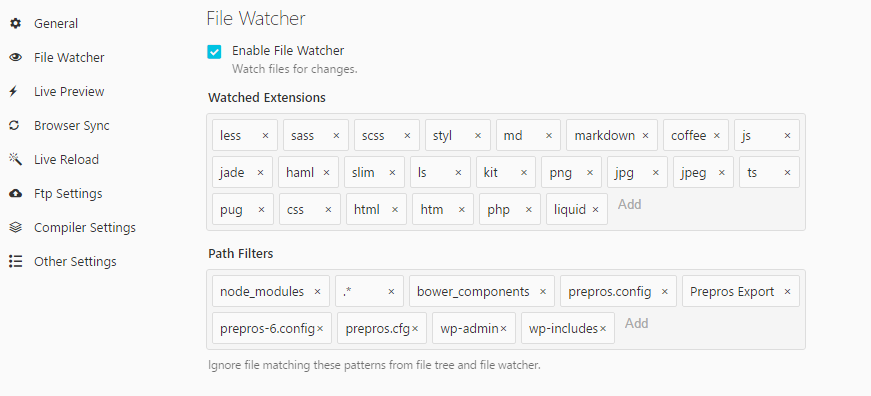871x396 pixels.
Task: Click Add field in Path Filters
Action: click(x=637, y=323)
